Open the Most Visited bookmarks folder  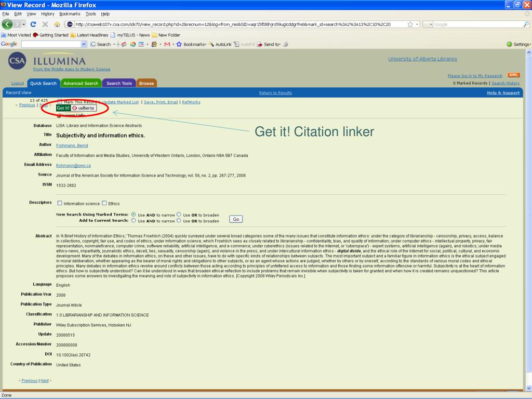(16, 35)
